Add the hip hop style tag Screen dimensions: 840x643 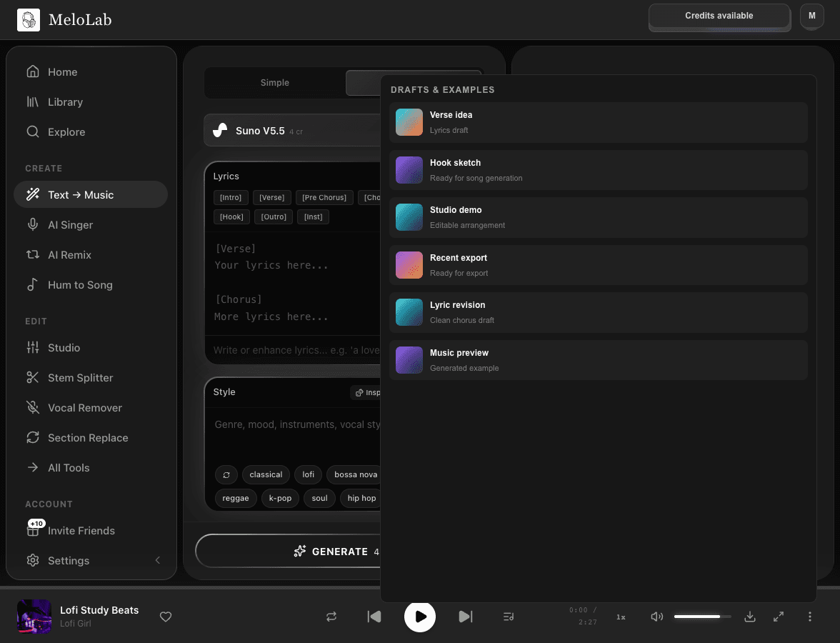(361, 499)
